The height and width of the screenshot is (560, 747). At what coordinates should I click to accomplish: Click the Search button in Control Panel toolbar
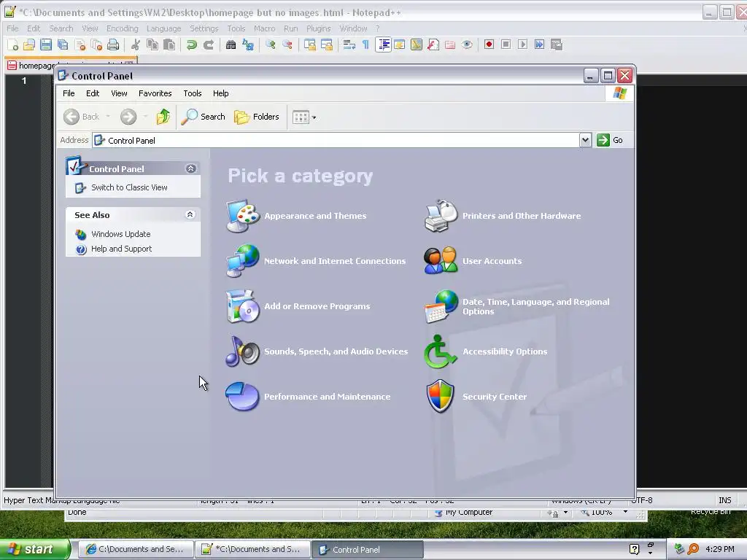pos(203,117)
